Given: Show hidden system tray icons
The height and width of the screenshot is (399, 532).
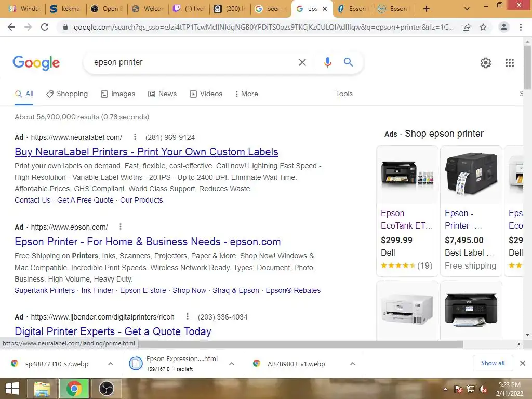Looking at the screenshot, I should point(445,389).
